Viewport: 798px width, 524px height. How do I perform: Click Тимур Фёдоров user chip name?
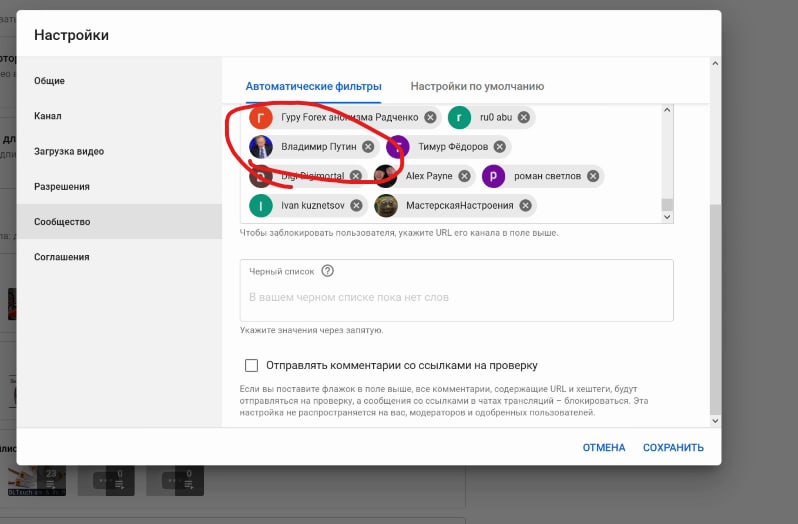(453, 147)
